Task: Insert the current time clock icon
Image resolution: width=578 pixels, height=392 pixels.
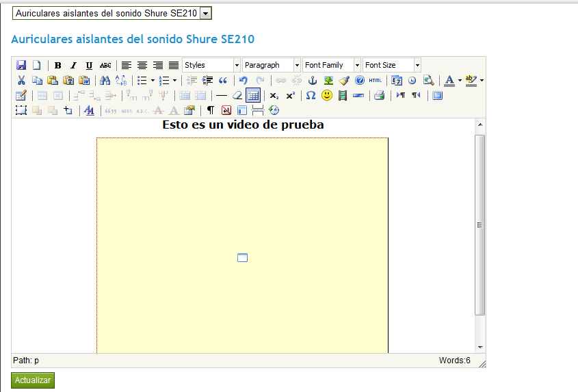Action: click(412, 81)
